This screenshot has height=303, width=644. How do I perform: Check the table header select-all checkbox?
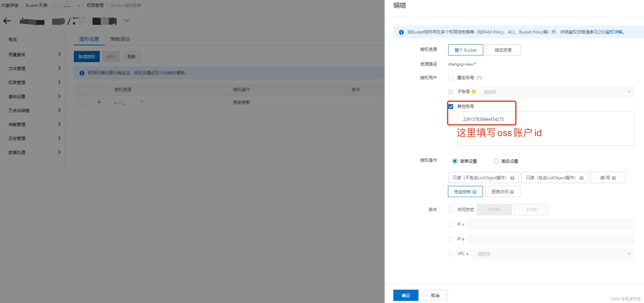click(x=82, y=90)
